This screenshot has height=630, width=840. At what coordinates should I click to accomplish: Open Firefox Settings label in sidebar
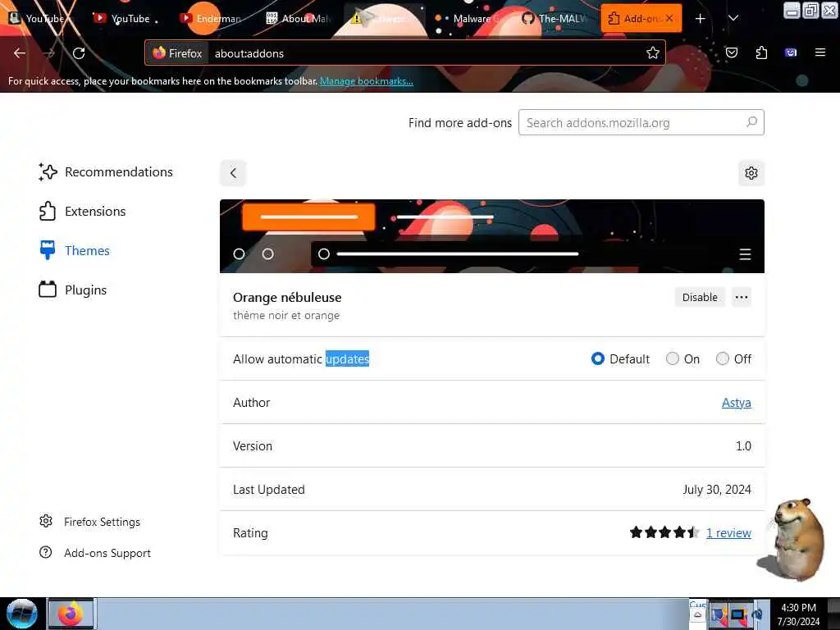102,522
